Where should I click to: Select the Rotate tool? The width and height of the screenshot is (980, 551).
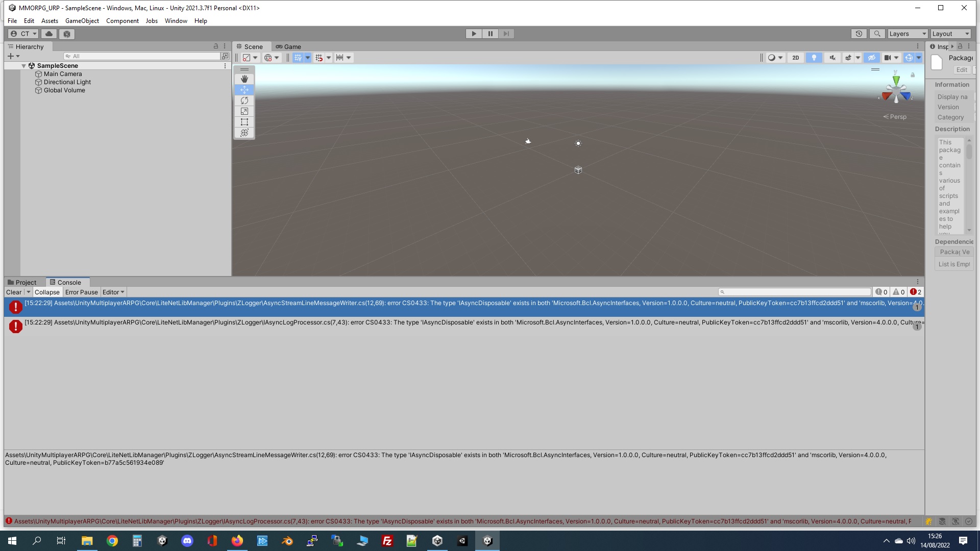(244, 101)
